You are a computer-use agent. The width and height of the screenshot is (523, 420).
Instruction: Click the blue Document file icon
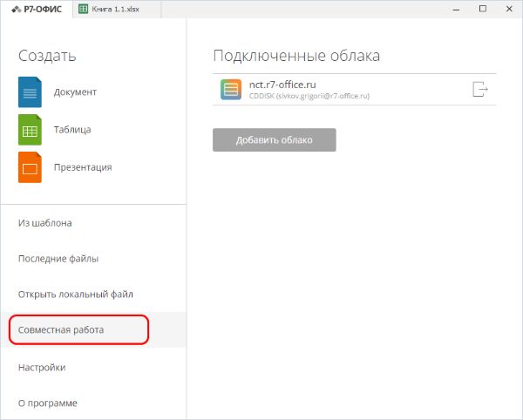30,92
